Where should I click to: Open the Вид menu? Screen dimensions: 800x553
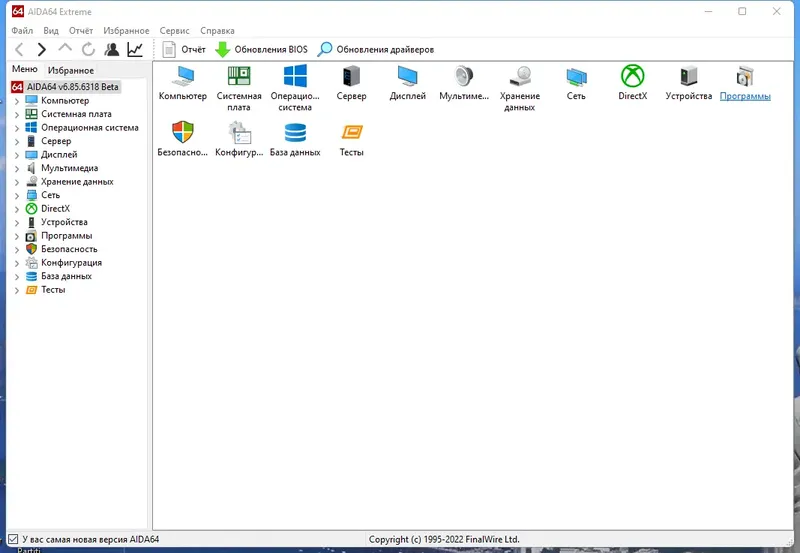coord(51,31)
